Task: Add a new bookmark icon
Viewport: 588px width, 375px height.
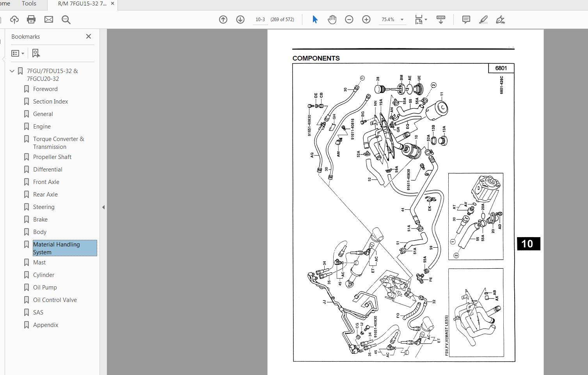Action: (36, 53)
